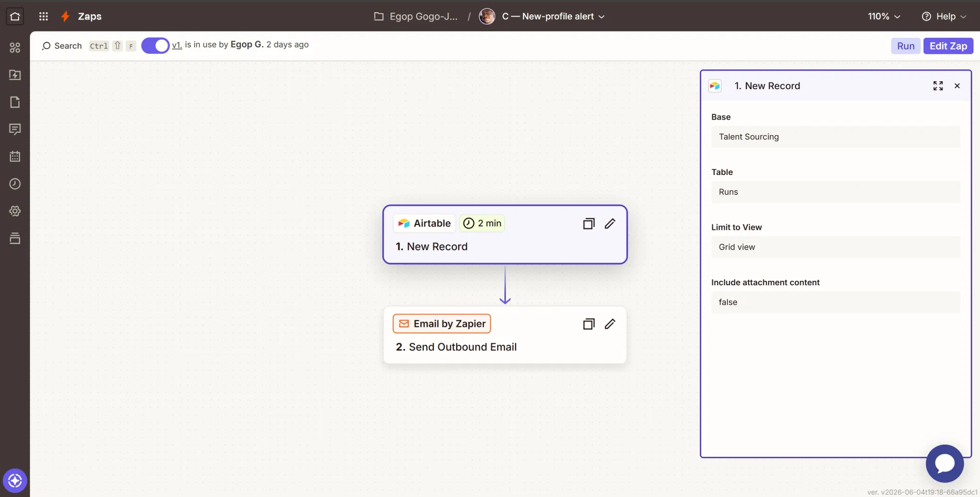
Task: Open the dashboard icon in sidebar
Action: pyautogui.click(x=15, y=48)
